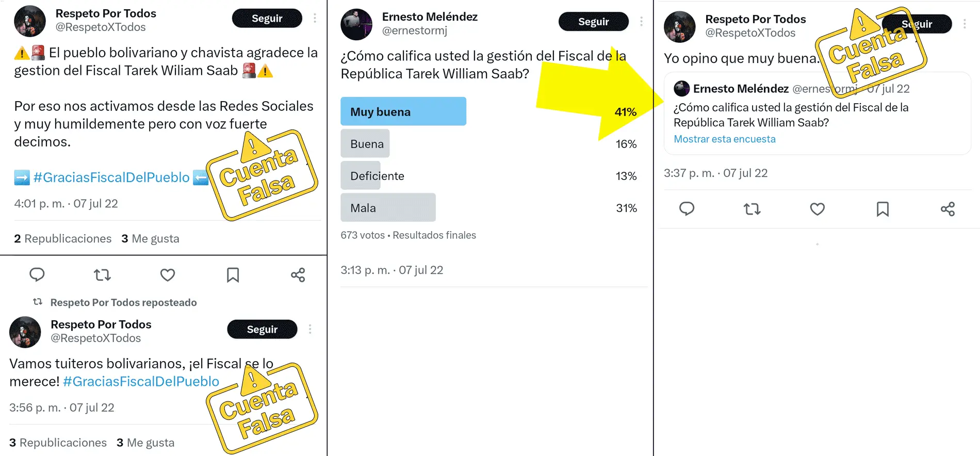
Task: Repost the first Respeto Por Todos tweet
Action: (x=102, y=275)
